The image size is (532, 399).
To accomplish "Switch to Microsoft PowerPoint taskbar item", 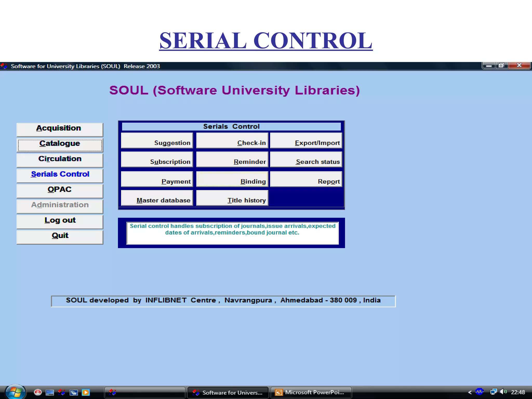I will (x=311, y=392).
